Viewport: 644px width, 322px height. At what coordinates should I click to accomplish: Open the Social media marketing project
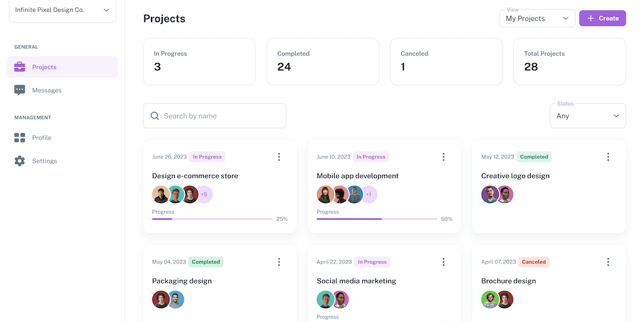point(357,281)
